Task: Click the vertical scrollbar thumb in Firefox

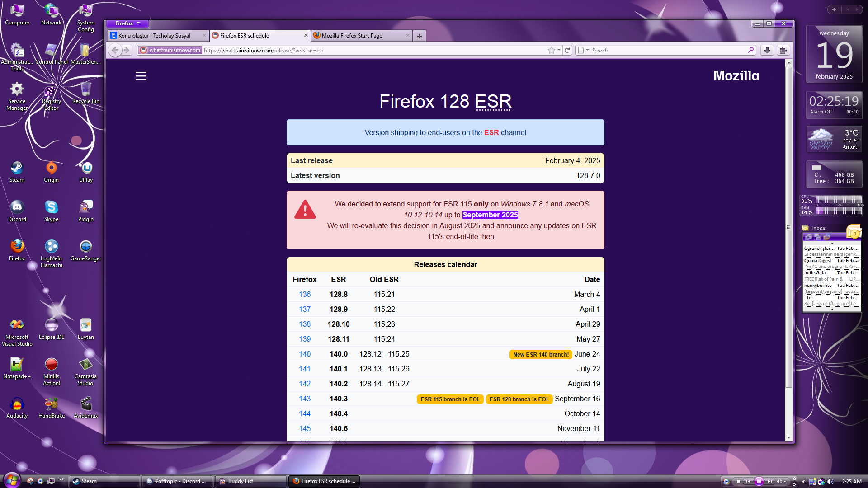Action: point(788,227)
